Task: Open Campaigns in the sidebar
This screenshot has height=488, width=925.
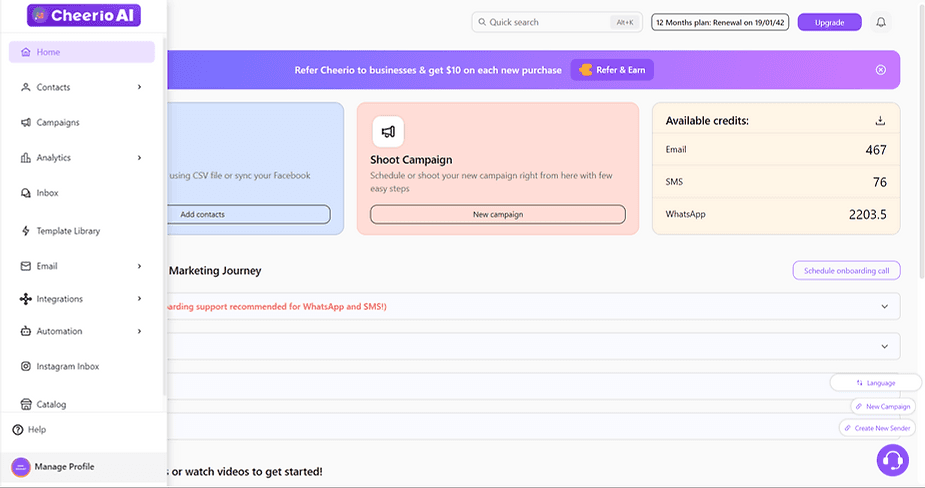Action: (81, 123)
